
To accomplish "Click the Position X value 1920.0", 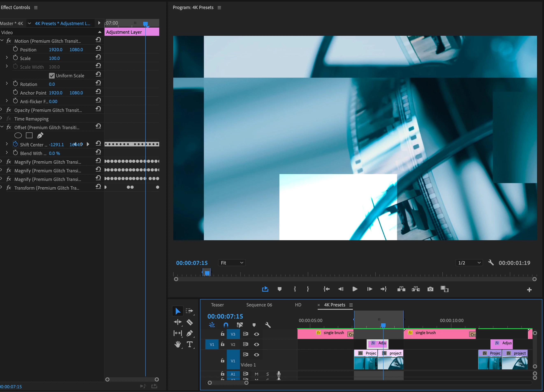I will 55,50.
